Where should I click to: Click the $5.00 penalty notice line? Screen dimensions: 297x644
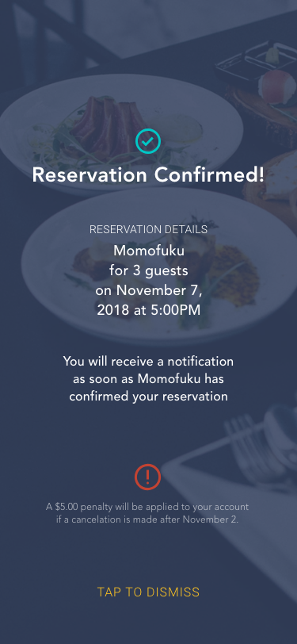pyautogui.click(x=147, y=508)
